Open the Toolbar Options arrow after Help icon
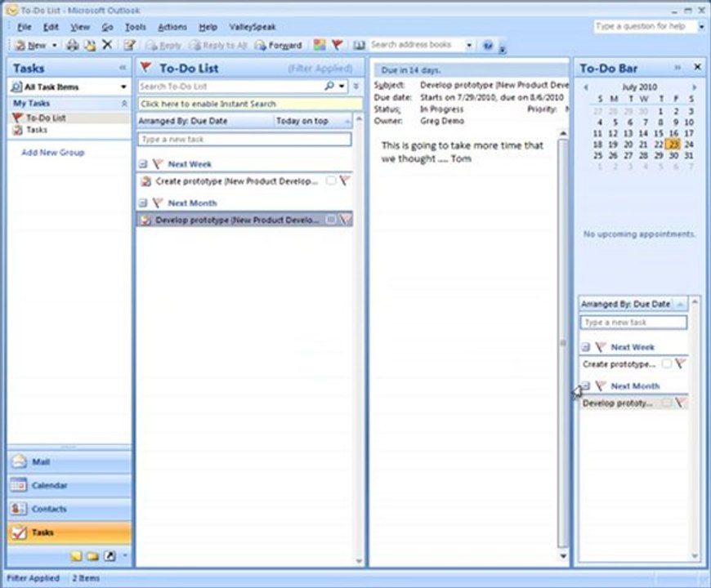The height and width of the screenshot is (588, 711). 502,47
